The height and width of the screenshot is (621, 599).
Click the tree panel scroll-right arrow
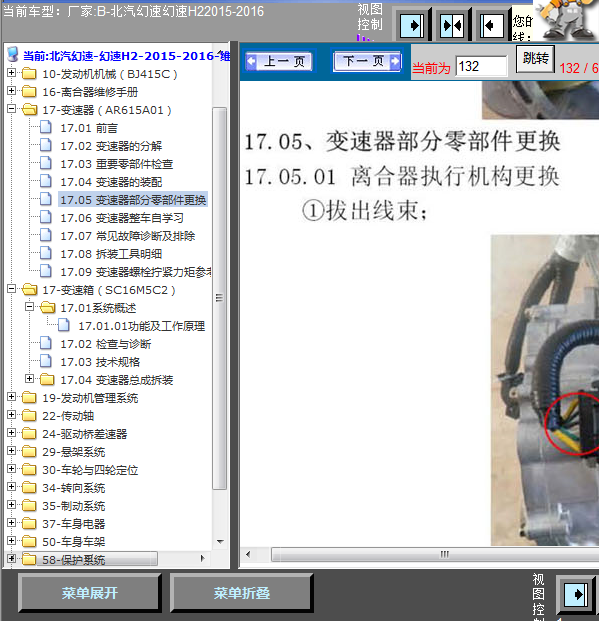[x=203, y=558]
